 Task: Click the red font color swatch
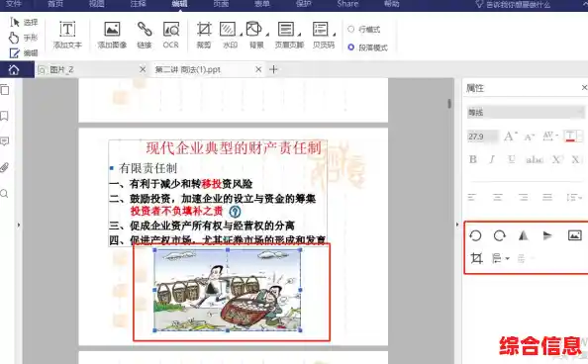point(570,136)
